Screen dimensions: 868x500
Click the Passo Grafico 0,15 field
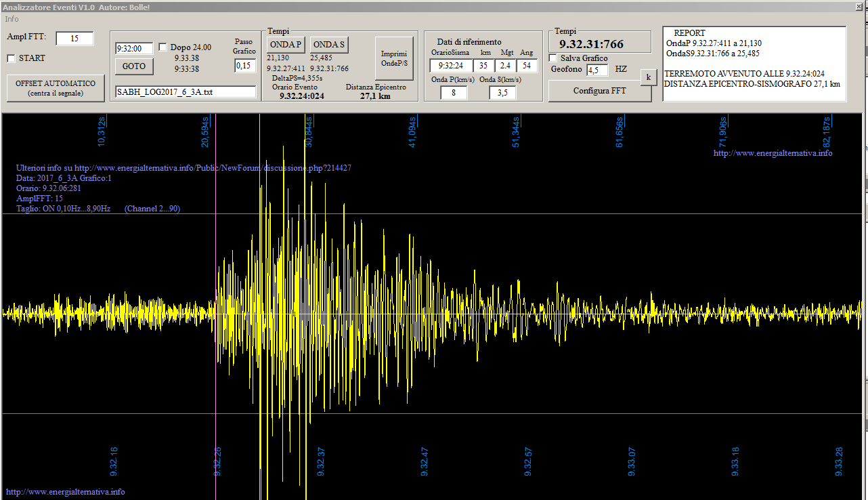tap(245, 66)
